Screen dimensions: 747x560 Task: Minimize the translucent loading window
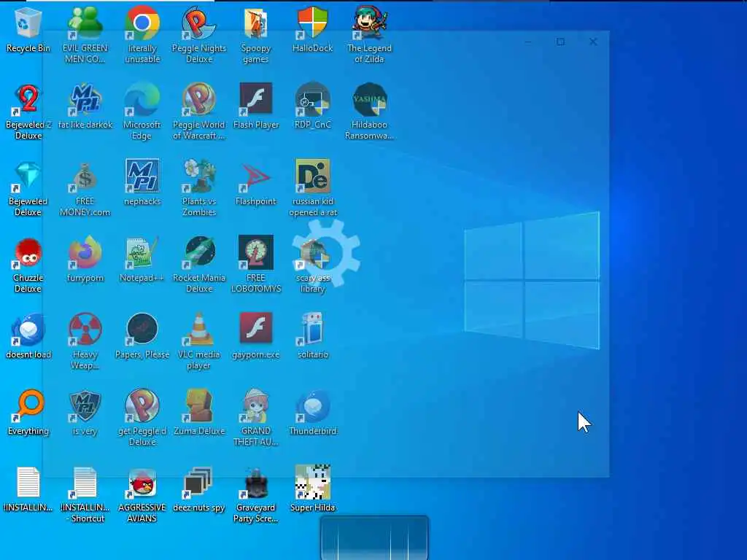[528, 42]
